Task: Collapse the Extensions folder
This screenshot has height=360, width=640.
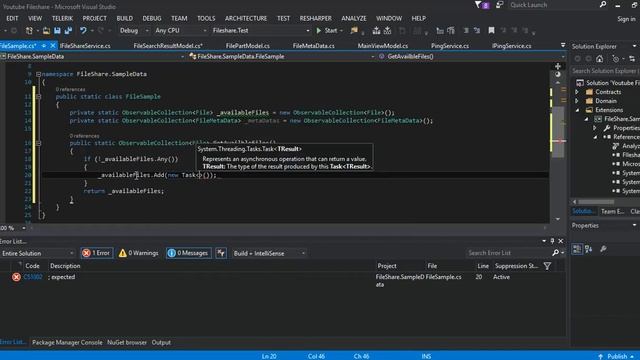Action: tap(577, 110)
